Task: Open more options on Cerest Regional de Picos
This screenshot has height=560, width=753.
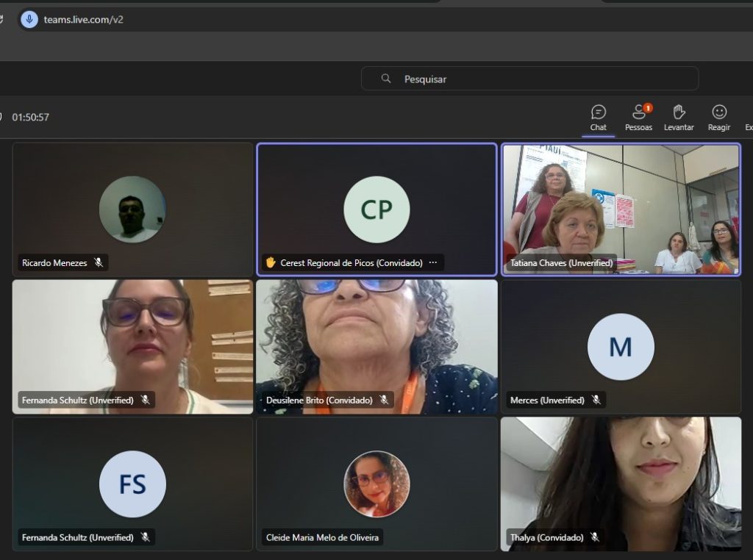Action: pyautogui.click(x=433, y=262)
